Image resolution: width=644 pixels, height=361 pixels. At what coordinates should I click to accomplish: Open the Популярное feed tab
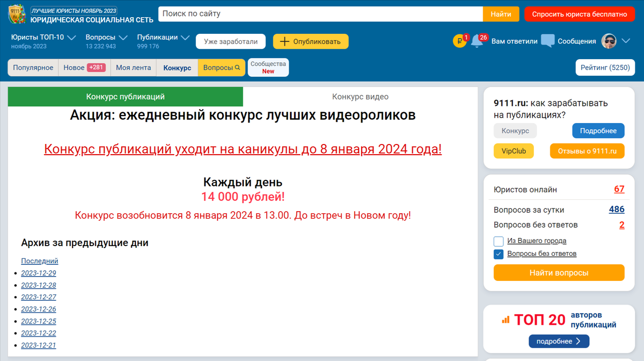coord(33,68)
